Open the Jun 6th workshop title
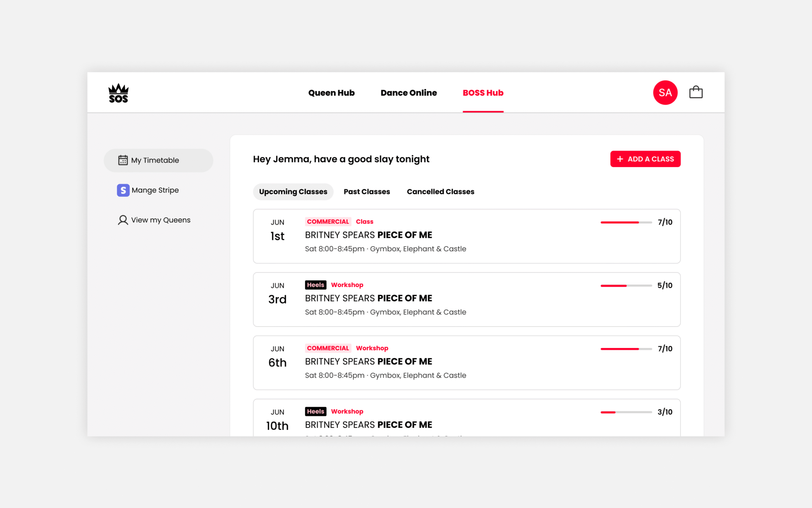 coord(369,362)
